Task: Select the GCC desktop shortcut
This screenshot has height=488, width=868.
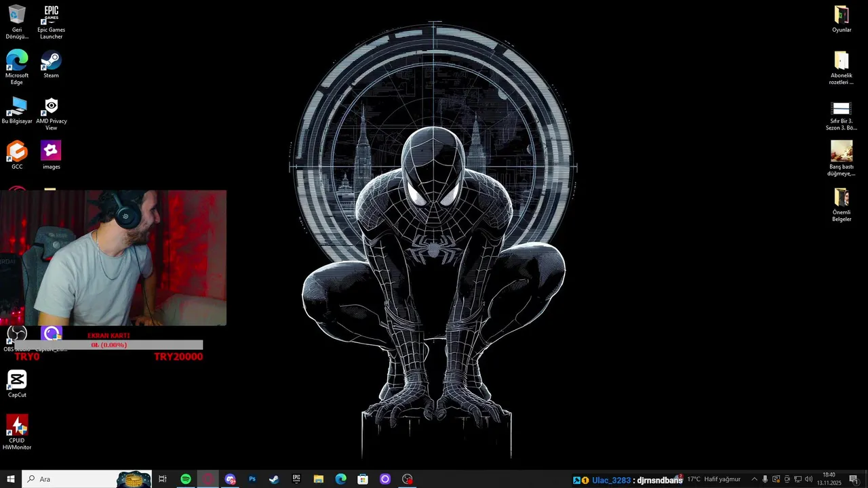Action: point(17,155)
